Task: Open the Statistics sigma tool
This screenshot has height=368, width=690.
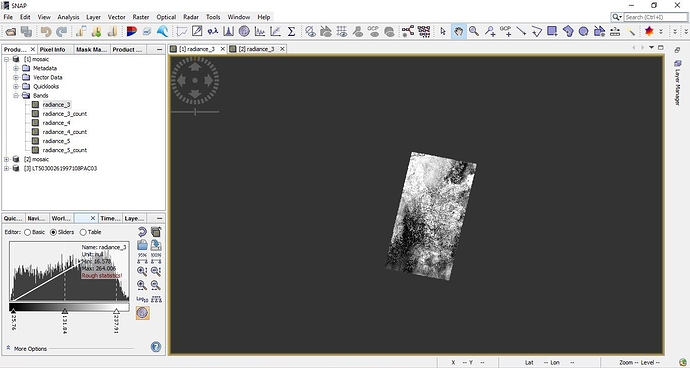Action: 291,31
